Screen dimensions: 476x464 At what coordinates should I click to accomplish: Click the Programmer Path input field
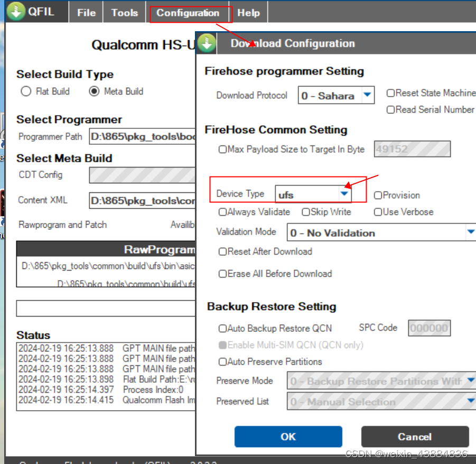142,137
